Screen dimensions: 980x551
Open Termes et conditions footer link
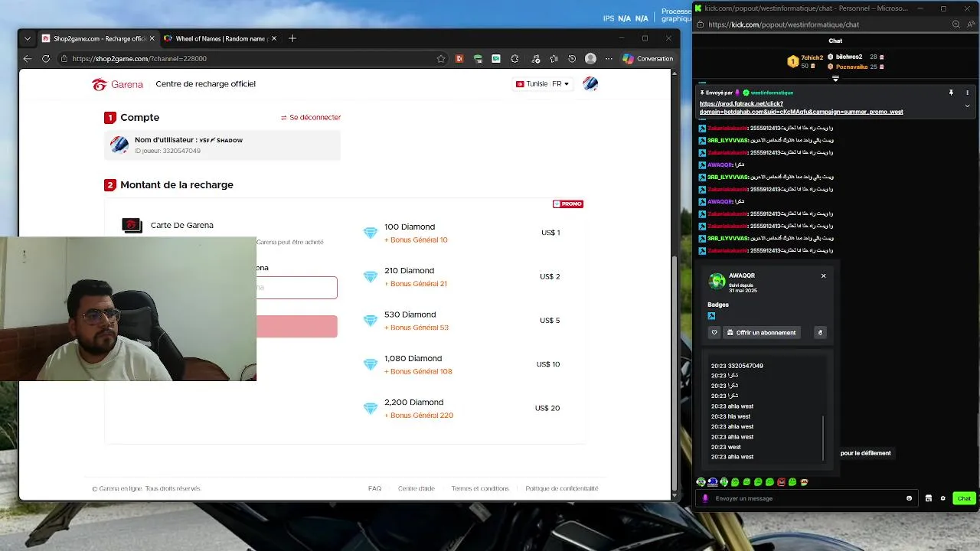pos(480,488)
